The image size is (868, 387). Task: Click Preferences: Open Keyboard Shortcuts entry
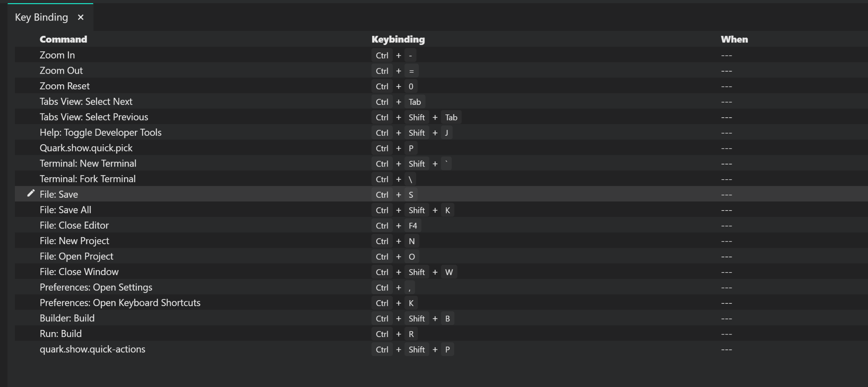coord(120,303)
